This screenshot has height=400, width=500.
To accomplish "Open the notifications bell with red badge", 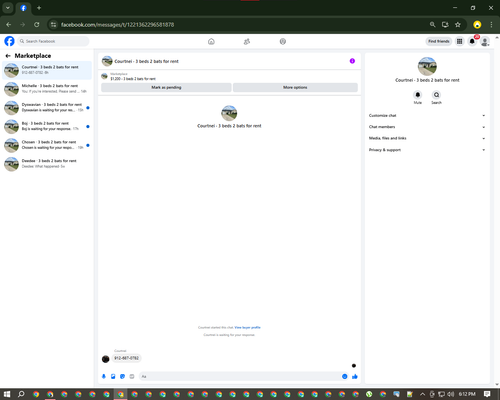I will pos(472,41).
